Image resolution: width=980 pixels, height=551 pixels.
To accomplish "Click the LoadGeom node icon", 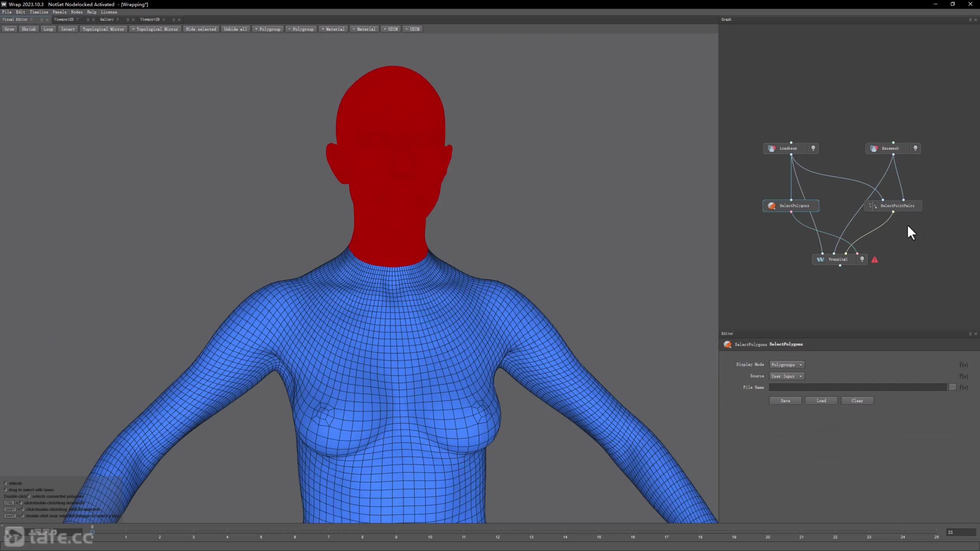I will coord(772,148).
